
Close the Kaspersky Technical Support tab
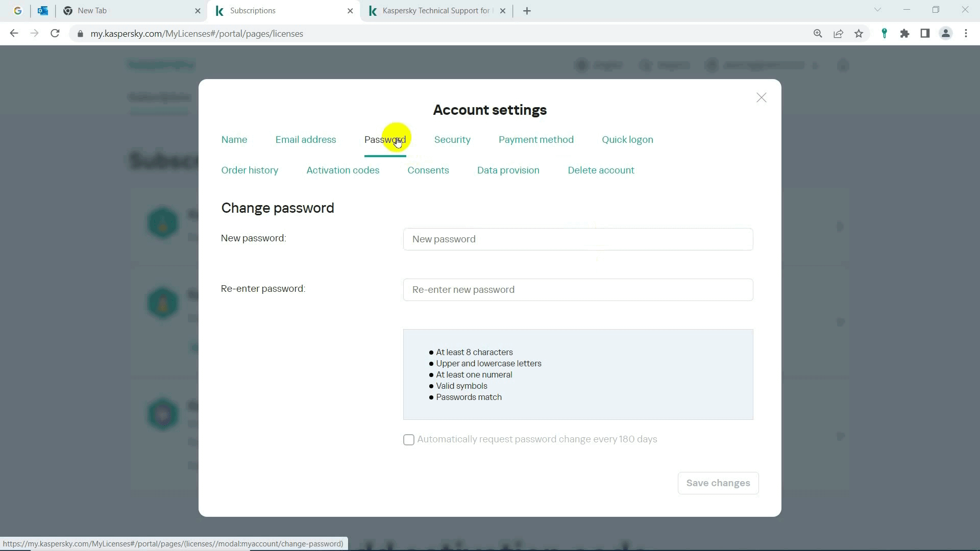point(502,11)
